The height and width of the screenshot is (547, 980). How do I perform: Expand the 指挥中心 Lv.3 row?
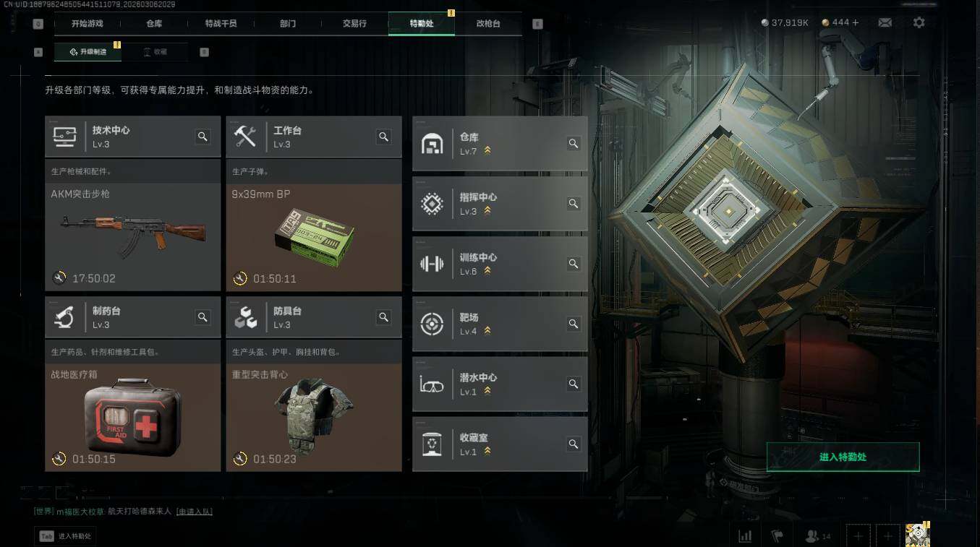pyautogui.click(x=500, y=204)
